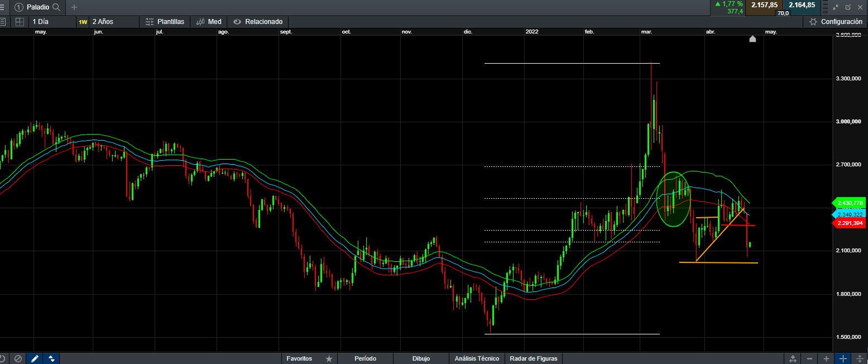
Task: Click the gray home marker on time axis
Action: pos(752,39)
